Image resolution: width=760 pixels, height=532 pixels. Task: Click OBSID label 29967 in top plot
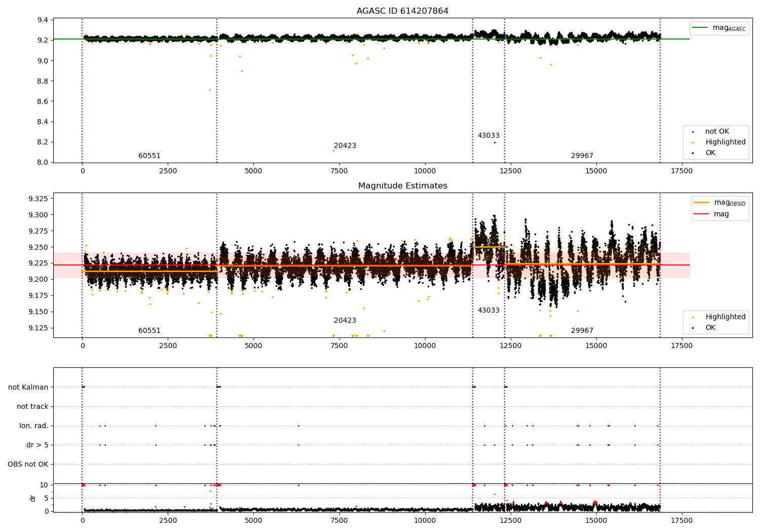point(582,156)
